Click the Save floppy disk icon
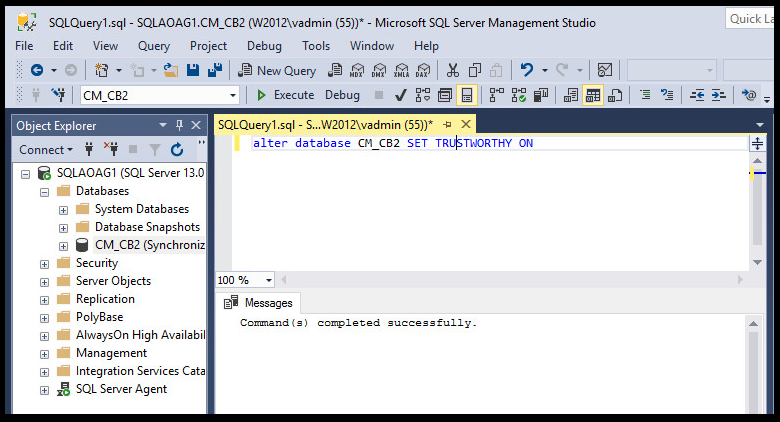Image resolution: width=780 pixels, height=422 pixels. [x=193, y=70]
